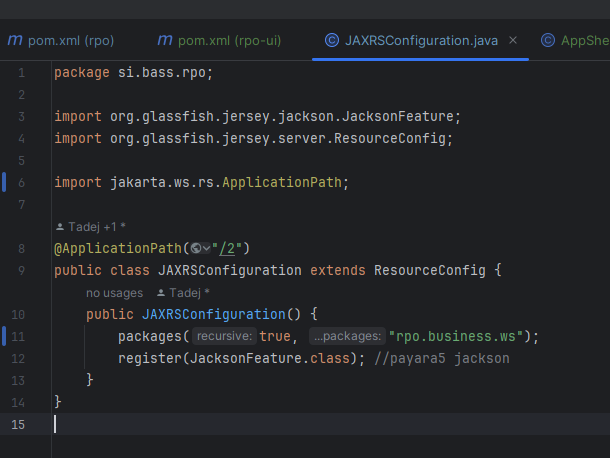Click VCS change marker at line 6
The height and width of the screenshot is (458, 610).
click(5, 183)
